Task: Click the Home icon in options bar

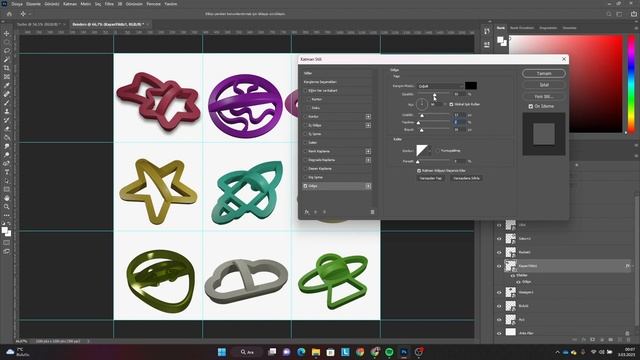Action: point(9,14)
